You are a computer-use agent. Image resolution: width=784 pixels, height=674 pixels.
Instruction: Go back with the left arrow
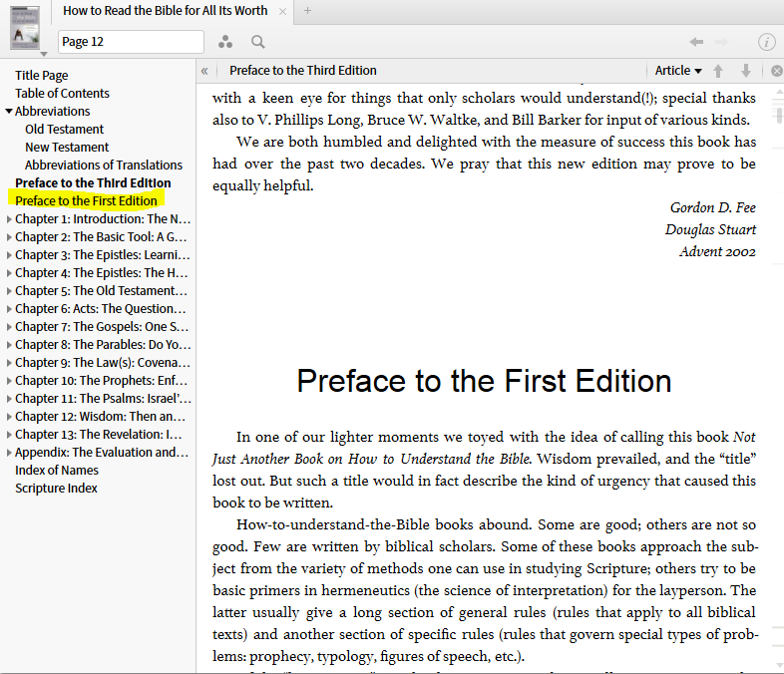pos(696,42)
